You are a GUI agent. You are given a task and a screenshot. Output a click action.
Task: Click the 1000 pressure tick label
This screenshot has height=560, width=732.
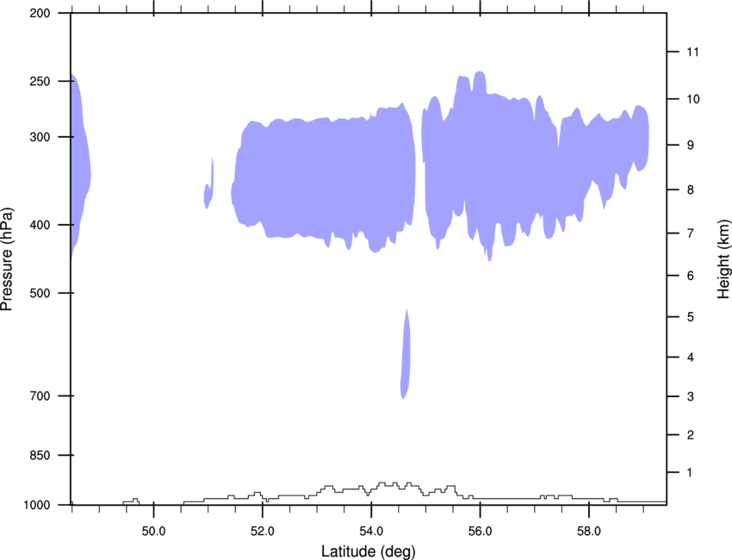point(37,506)
